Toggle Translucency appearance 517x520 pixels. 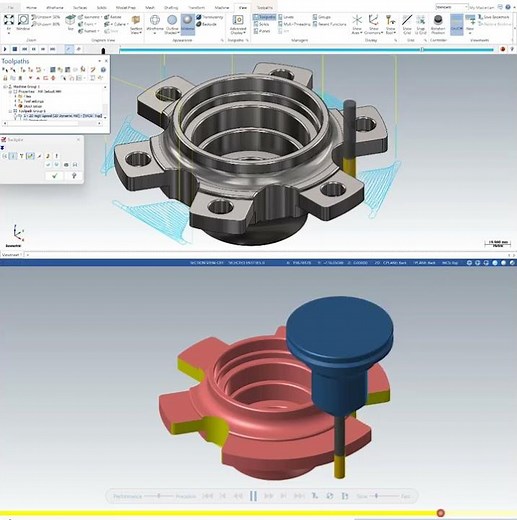pos(210,17)
